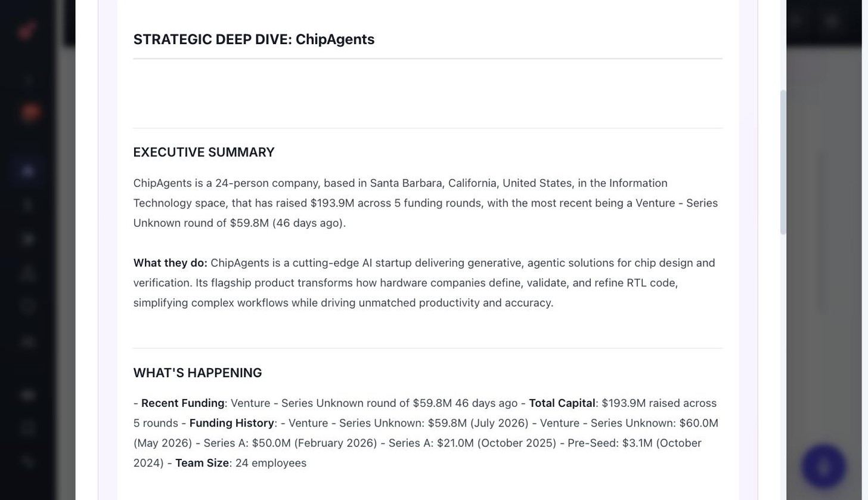This screenshot has height=500, width=868.
Task: Click the bold 'Team Size' label
Action: click(x=202, y=463)
